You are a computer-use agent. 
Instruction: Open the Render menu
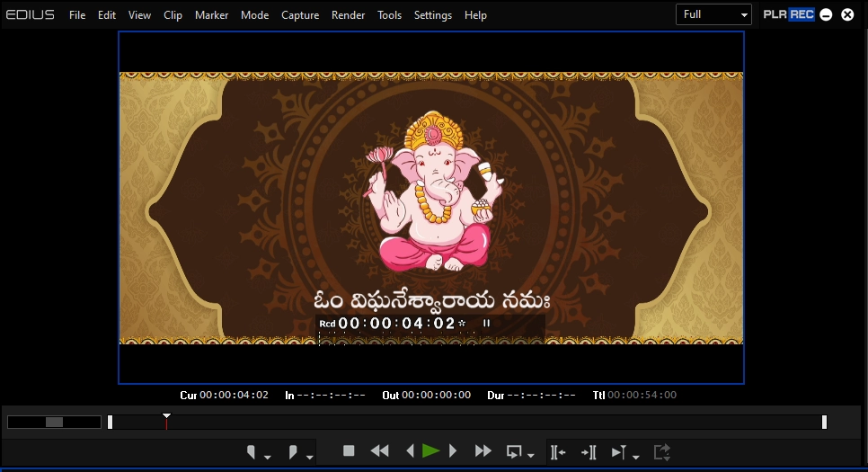pos(349,15)
